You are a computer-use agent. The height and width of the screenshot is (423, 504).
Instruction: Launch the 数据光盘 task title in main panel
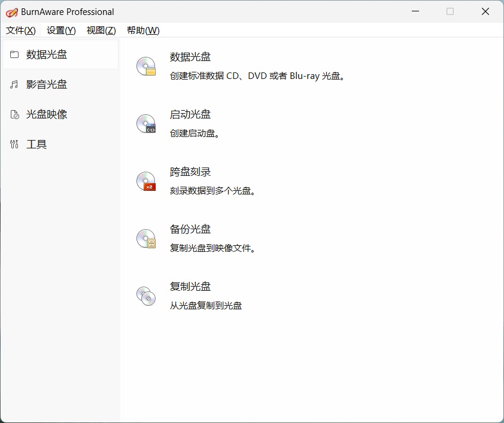coord(190,57)
